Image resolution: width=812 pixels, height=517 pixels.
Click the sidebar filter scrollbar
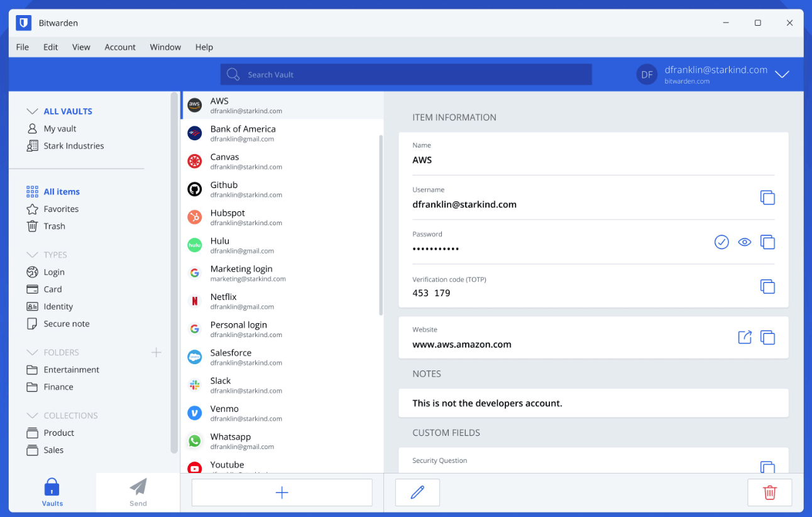174,273
